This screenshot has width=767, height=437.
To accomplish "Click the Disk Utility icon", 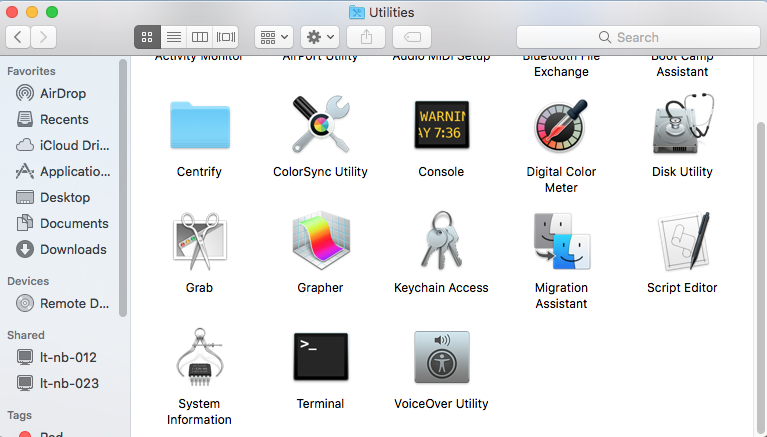I will tap(682, 124).
